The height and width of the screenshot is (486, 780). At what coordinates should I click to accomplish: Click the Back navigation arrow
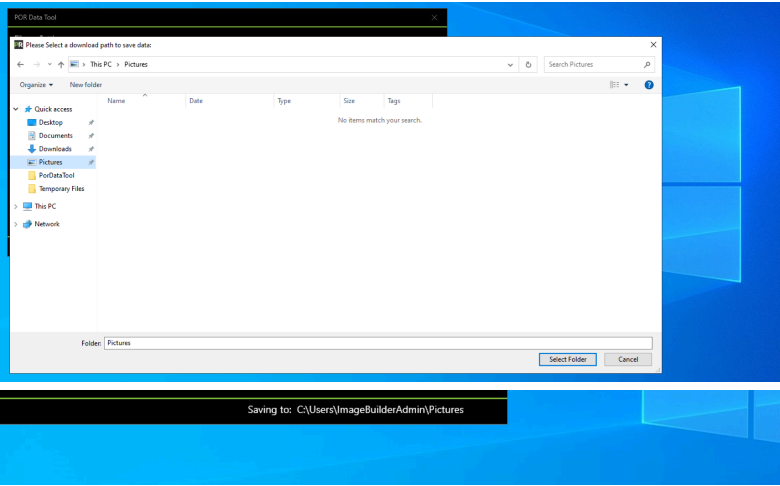[21, 64]
